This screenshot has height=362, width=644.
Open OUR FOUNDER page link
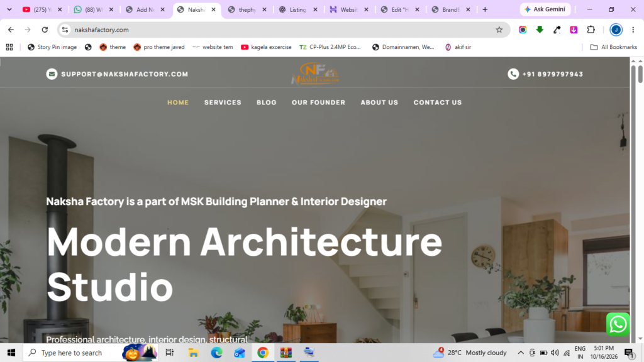point(318,102)
